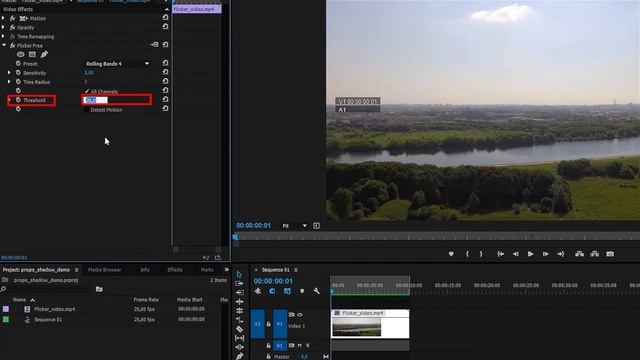Select the Pen tool in timeline toolbar
The width and height of the screenshot is (640, 360).
239,356
